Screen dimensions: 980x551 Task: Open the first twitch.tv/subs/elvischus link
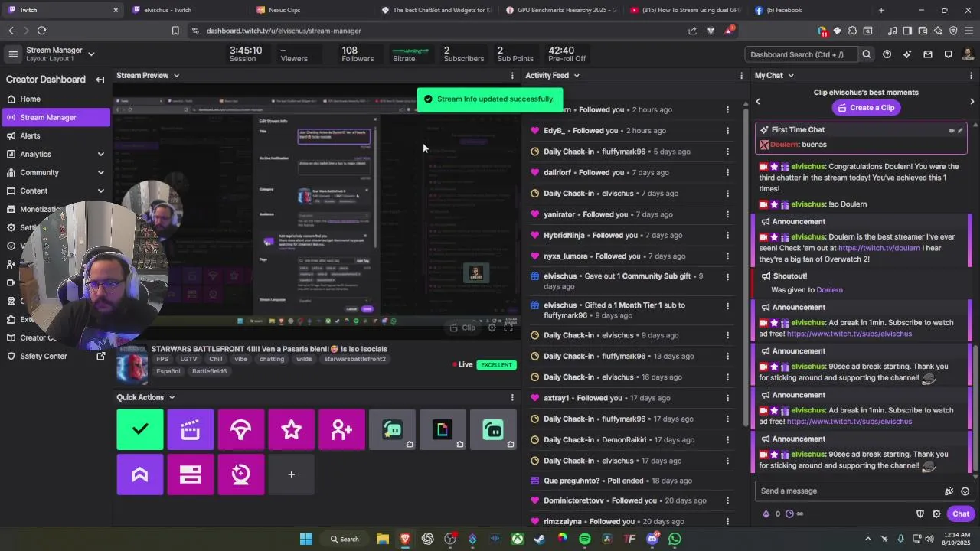849,334
